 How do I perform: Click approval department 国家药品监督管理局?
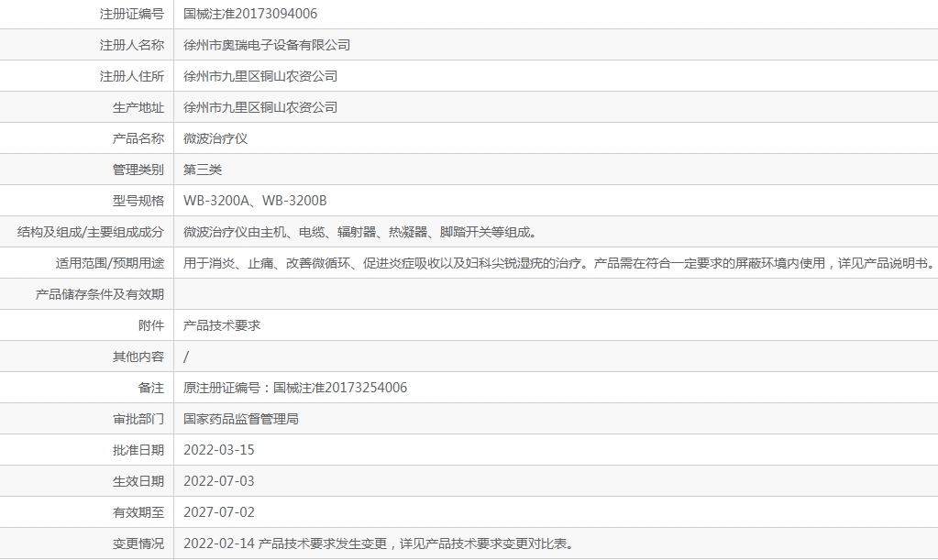[241, 418]
